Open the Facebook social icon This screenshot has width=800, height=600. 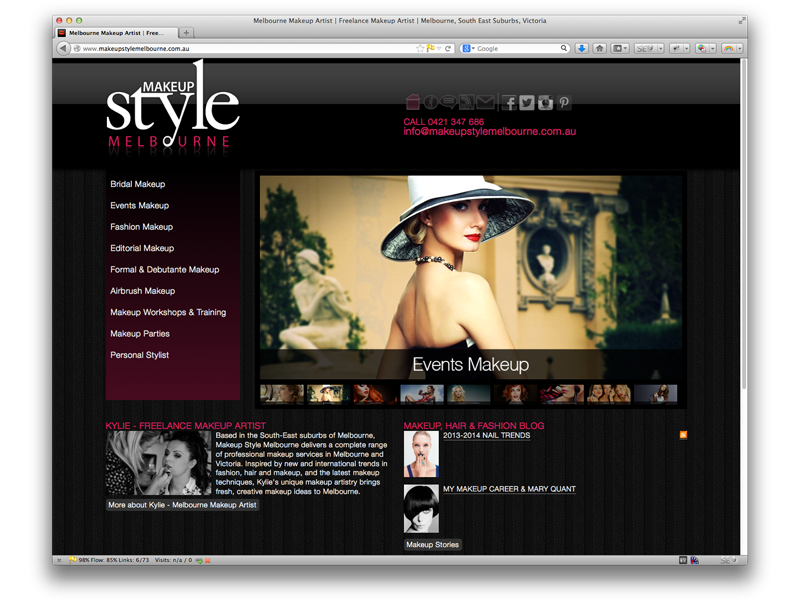click(x=509, y=103)
